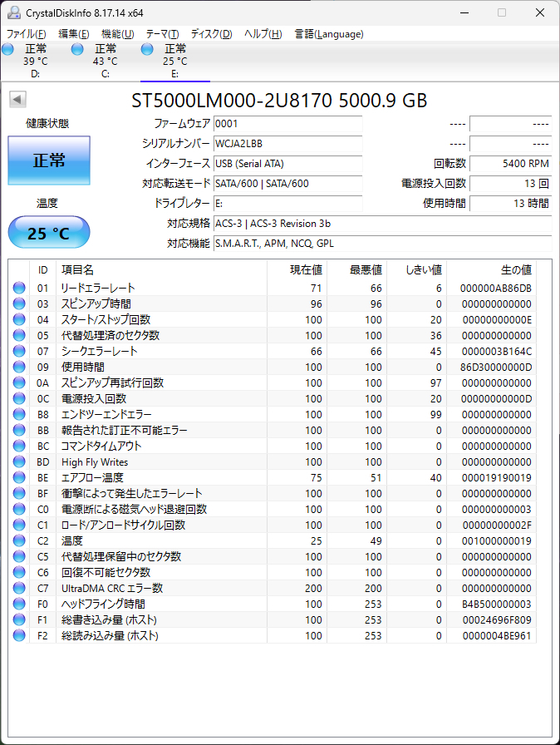Select the E: drive tab at 25 °C
This screenshot has width=560, height=745.
(174, 61)
